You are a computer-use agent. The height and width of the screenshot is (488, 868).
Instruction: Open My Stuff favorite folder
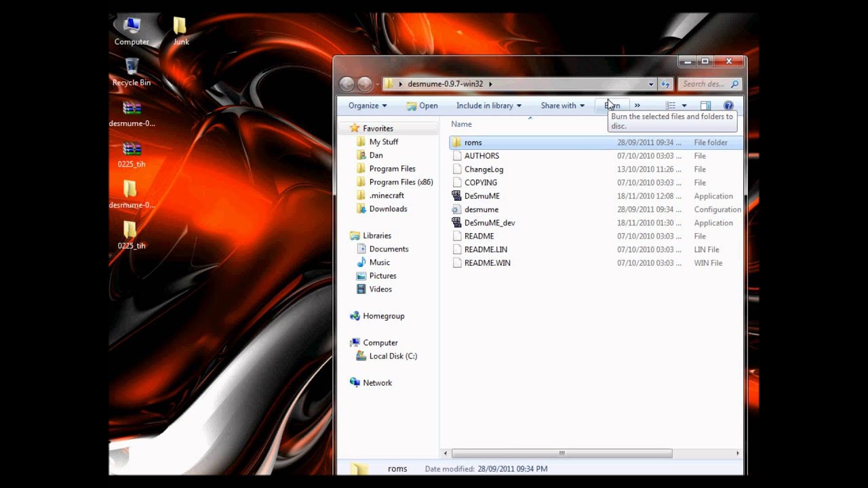click(384, 142)
